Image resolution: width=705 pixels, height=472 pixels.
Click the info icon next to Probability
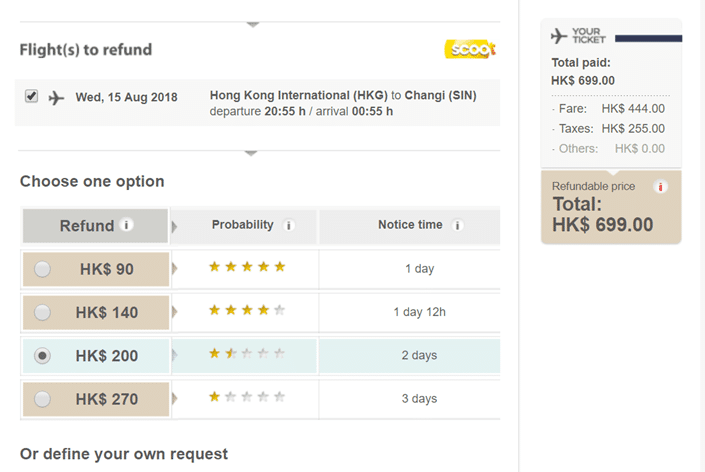288,226
